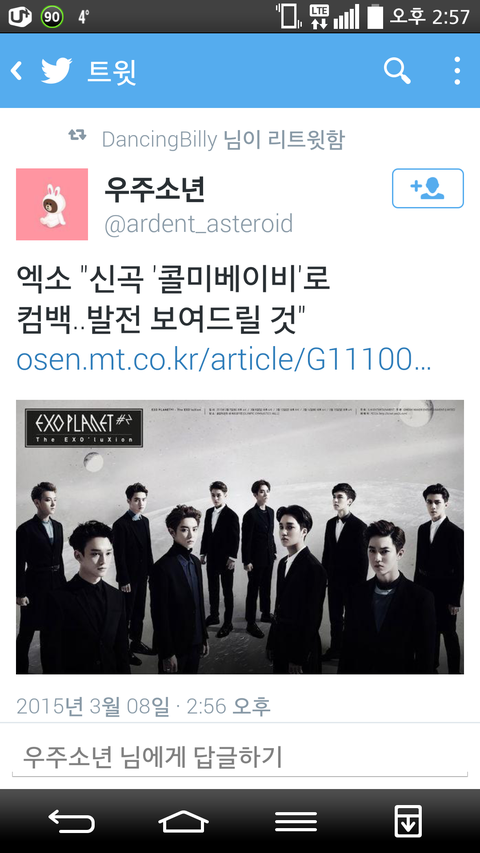Open the @ardent_asteroid handle
This screenshot has height=853, width=480.
click(x=199, y=224)
